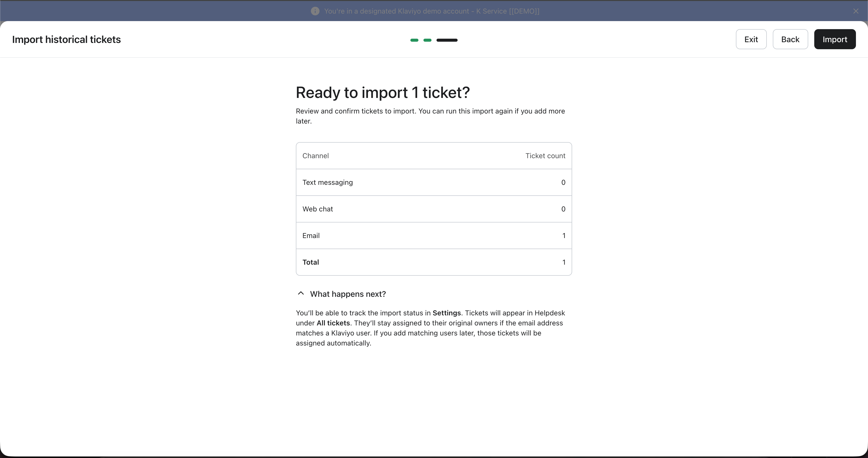Click the Import button

tap(835, 39)
